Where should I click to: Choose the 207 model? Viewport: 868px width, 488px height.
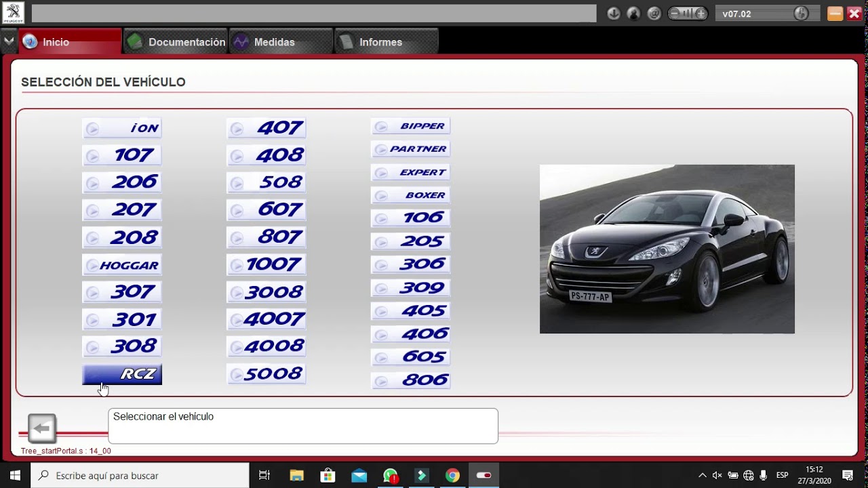(122, 209)
